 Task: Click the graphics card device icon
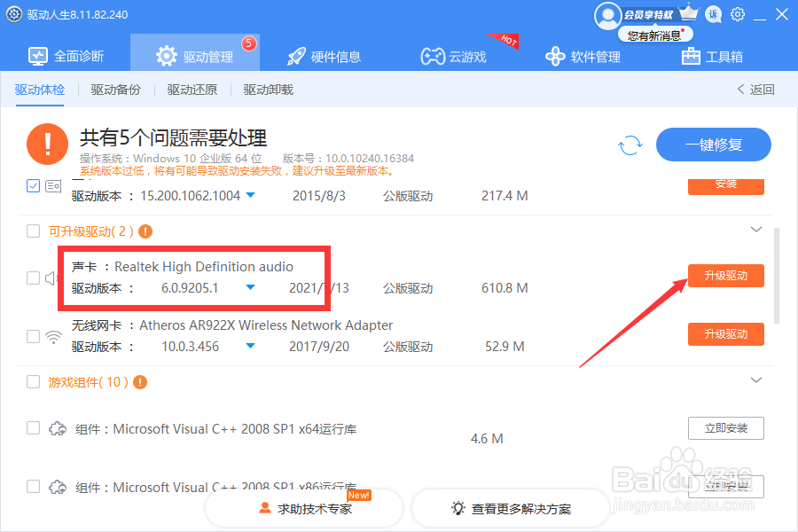tap(53, 186)
